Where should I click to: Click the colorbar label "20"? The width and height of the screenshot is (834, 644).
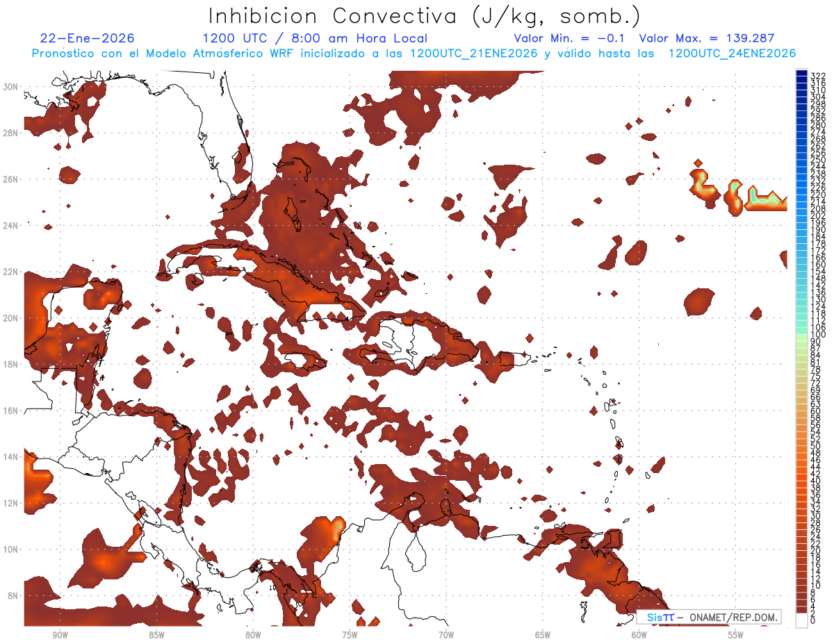click(816, 550)
